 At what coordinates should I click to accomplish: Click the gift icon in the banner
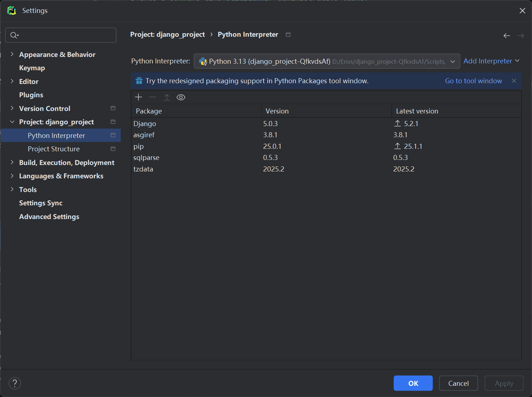(139, 81)
